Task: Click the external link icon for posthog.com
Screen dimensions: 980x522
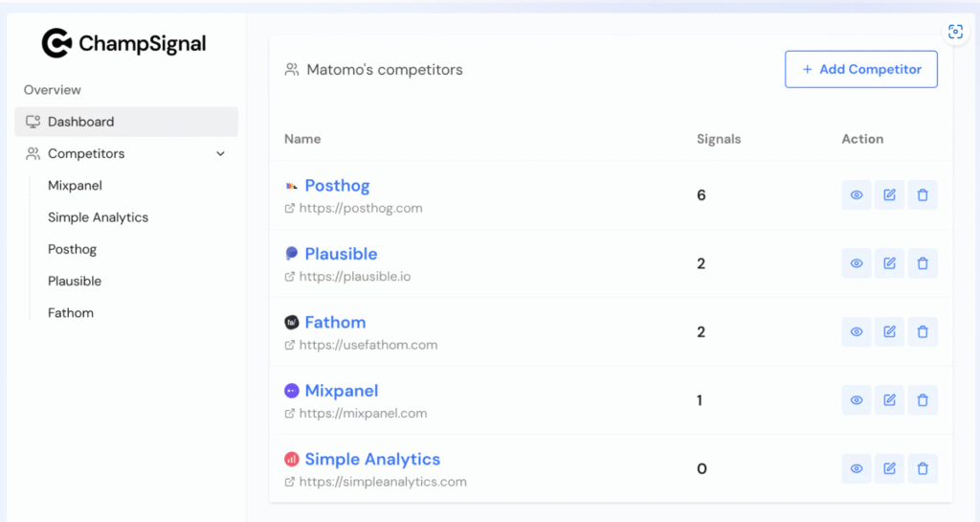Action: 289,208
